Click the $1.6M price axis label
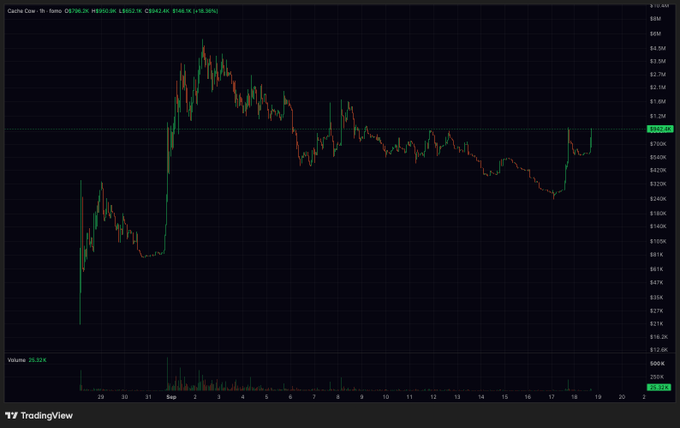The height and width of the screenshot is (428, 680). pos(657,101)
